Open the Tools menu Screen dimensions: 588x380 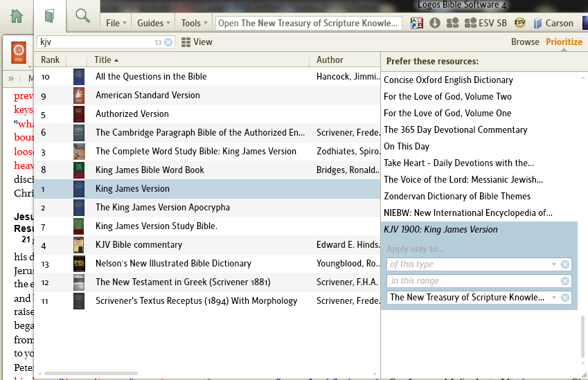point(195,24)
